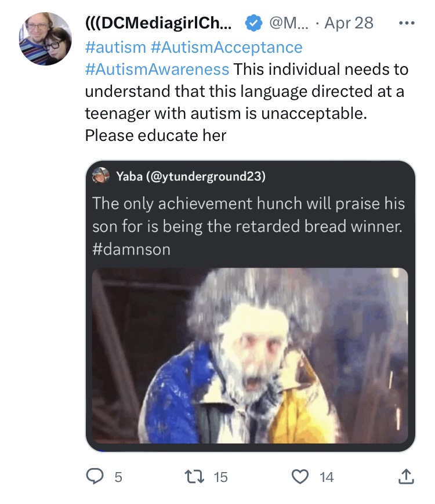Open Yaba (@ytunderground23) quoted name
This screenshot has height=504, width=435.
pyautogui.click(x=191, y=176)
